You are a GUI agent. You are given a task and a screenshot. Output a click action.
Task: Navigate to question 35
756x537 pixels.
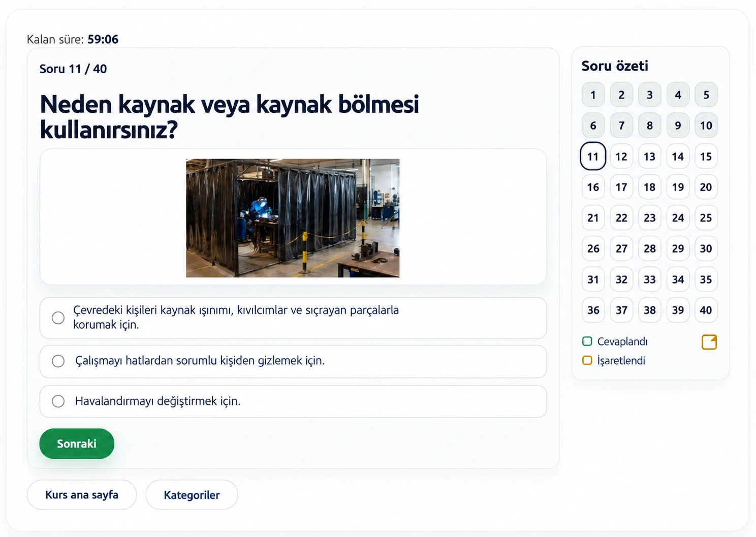click(706, 279)
